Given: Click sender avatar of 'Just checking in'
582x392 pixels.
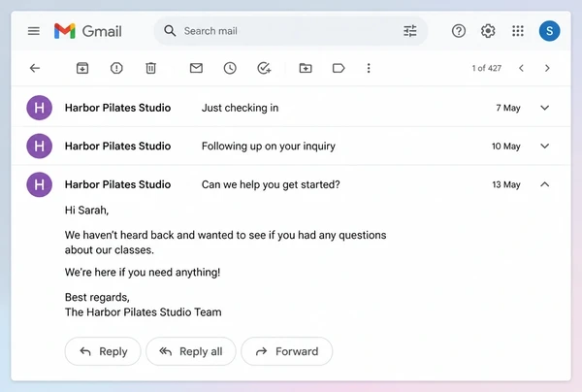Looking at the screenshot, I should 40,108.
